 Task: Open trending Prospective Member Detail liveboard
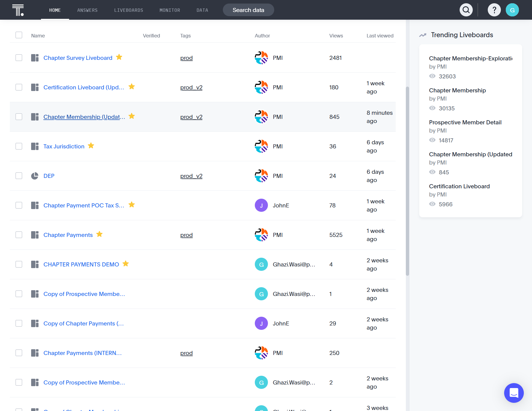click(x=465, y=122)
